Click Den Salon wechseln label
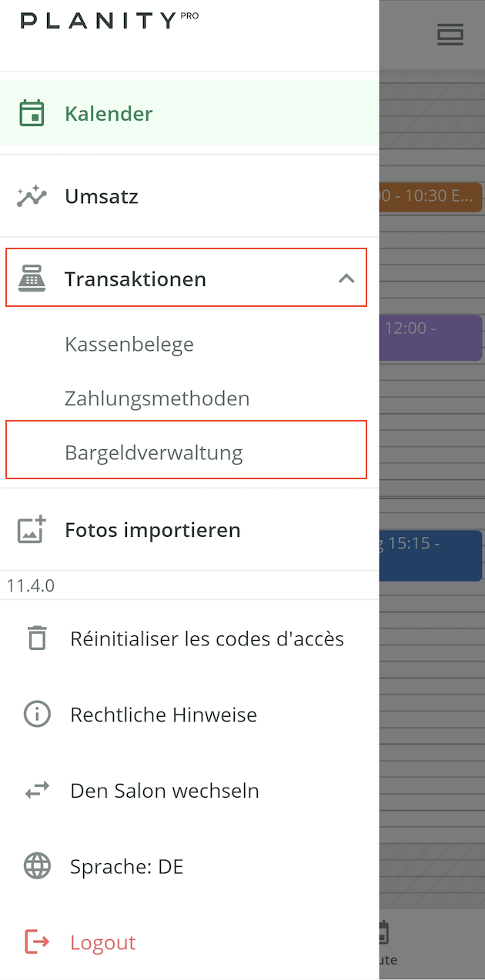The image size is (485, 980). point(164,791)
